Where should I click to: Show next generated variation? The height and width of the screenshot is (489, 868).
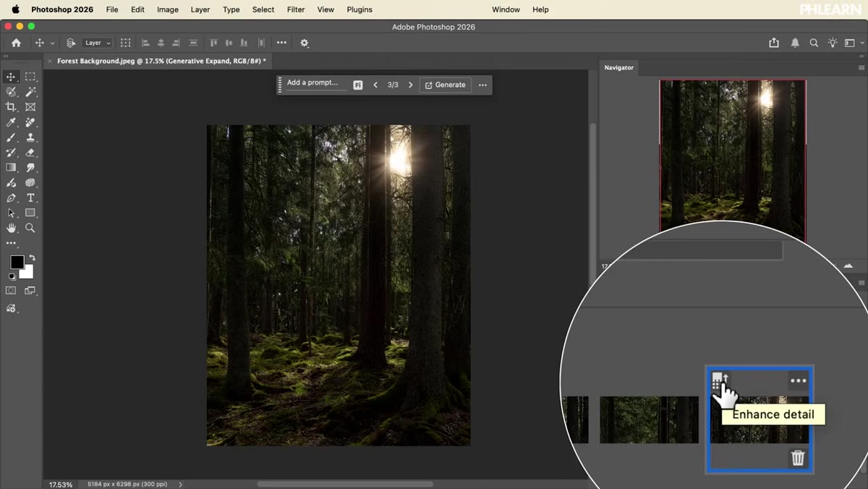coord(411,85)
